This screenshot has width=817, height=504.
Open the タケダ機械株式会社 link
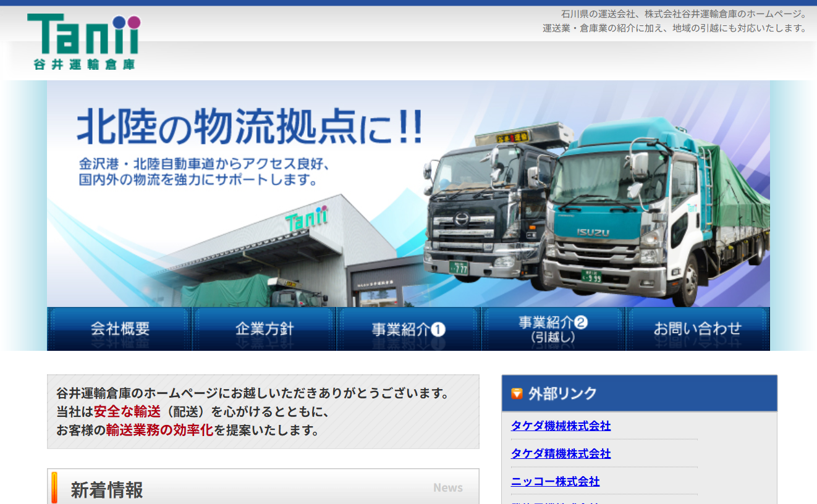(x=559, y=426)
